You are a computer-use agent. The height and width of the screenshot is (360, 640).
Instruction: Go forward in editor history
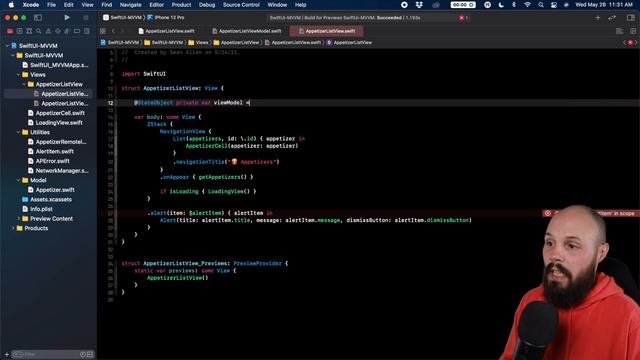coord(122,31)
